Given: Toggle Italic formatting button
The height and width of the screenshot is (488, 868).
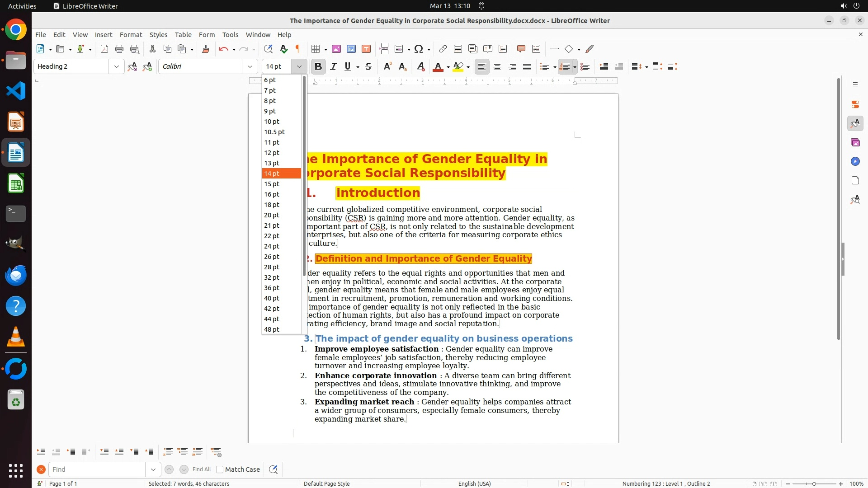Looking at the screenshot, I should pyautogui.click(x=334, y=67).
